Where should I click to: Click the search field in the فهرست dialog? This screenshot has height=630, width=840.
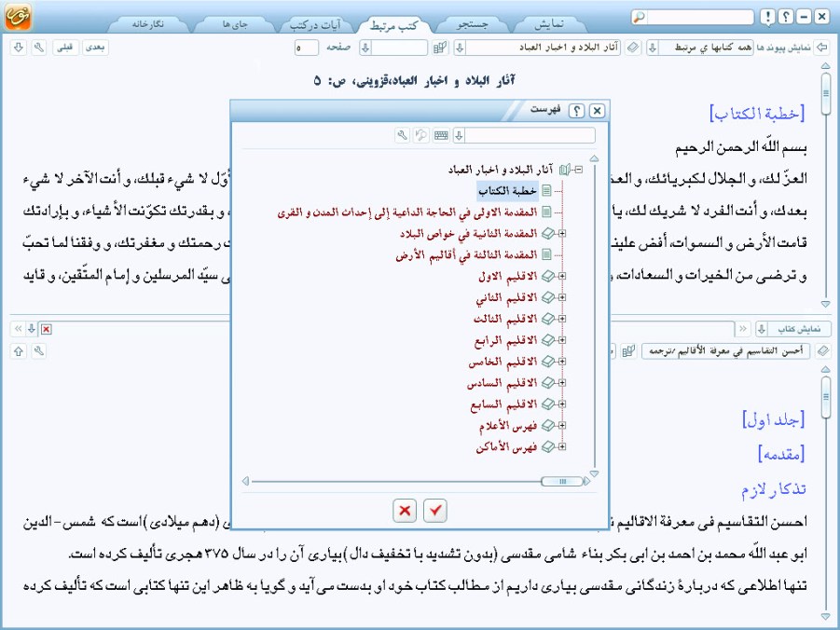(530, 135)
